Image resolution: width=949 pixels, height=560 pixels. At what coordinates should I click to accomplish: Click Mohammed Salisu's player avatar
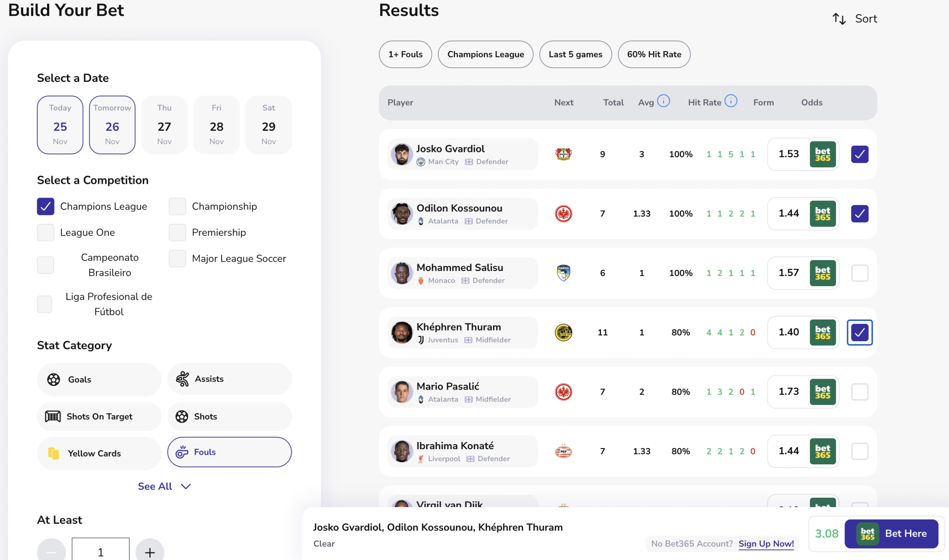[x=401, y=273]
